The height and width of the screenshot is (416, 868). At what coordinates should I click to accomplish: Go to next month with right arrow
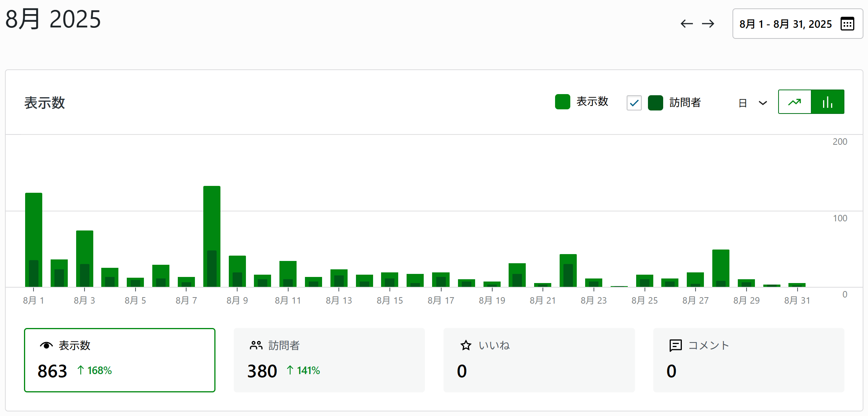(708, 24)
